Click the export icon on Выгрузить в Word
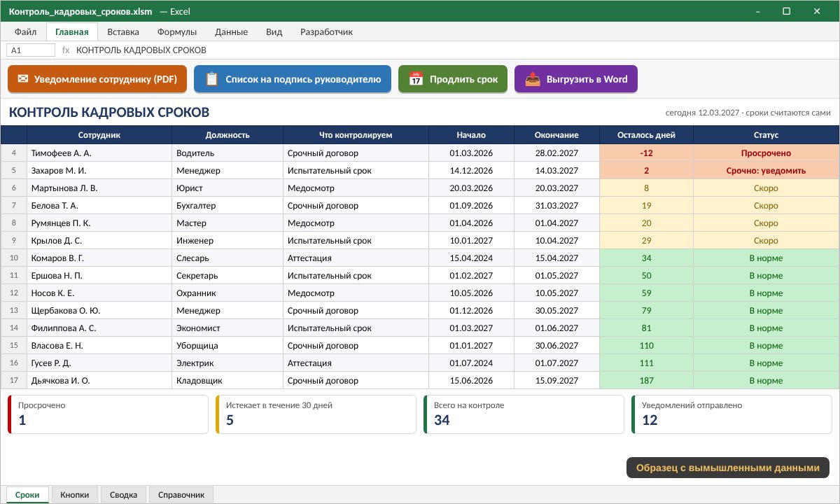840x504 pixels. [533, 79]
